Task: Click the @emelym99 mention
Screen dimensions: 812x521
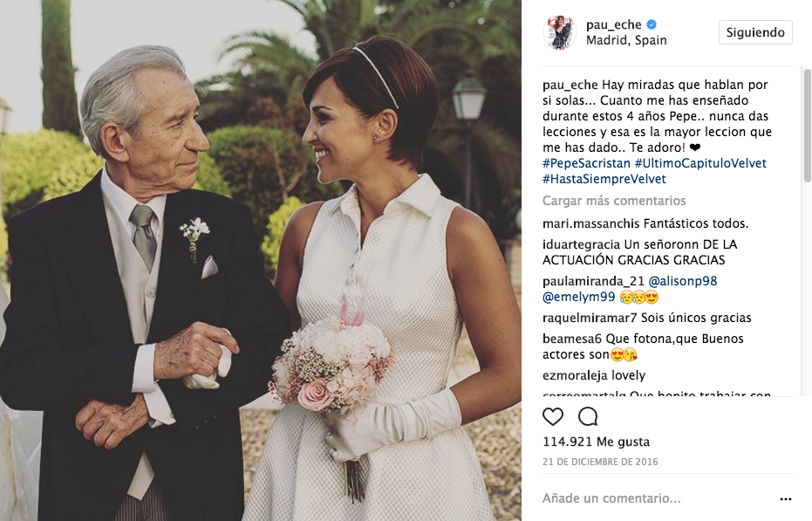Action: [x=578, y=297]
